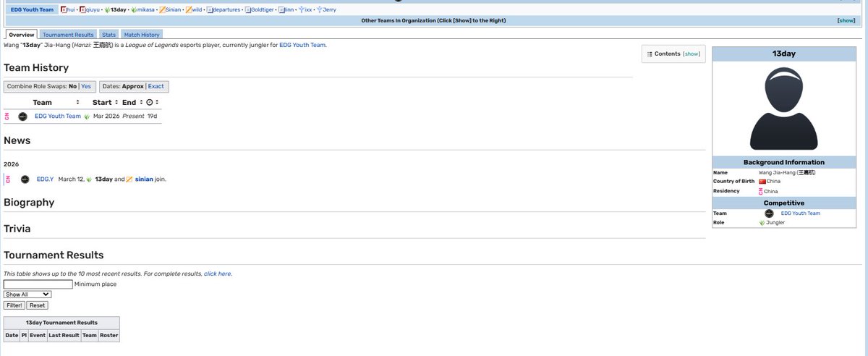Click CN region icon beside Residency
The image size is (868, 356).
pos(762,191)
